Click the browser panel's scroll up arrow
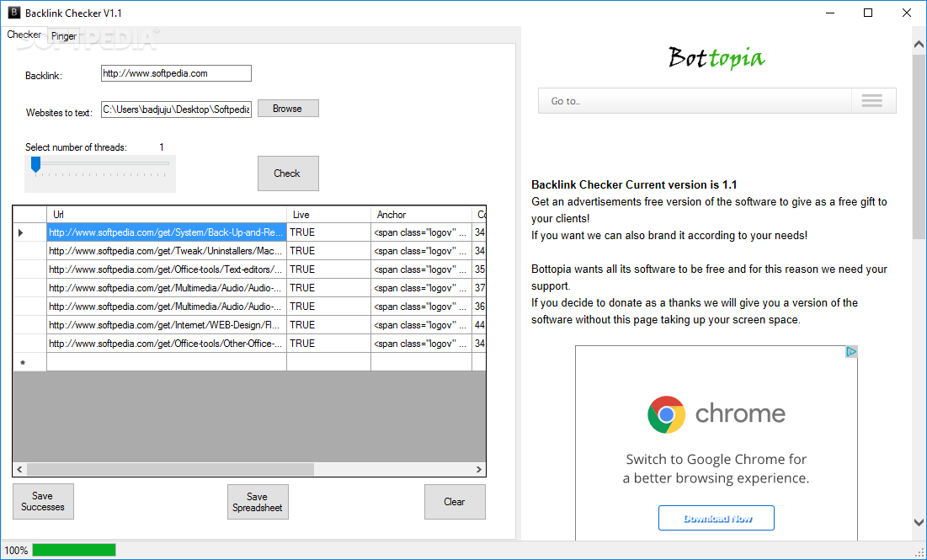 (919, 45)
